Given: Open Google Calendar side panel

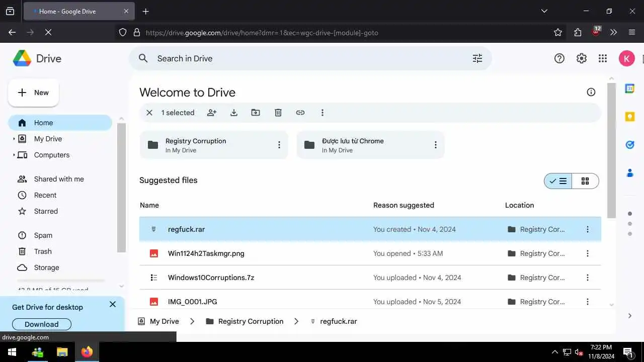Looking at the screenshot, I should pyautogui.click(x=629, y=88).
